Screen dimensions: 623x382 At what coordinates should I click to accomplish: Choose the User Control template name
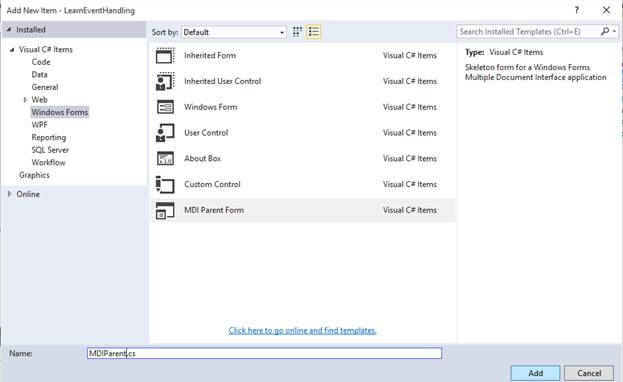[206, 133]
